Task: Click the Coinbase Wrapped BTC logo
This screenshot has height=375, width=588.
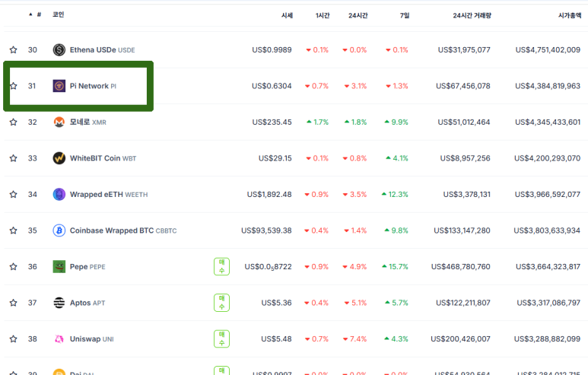Action: [59, 230]
